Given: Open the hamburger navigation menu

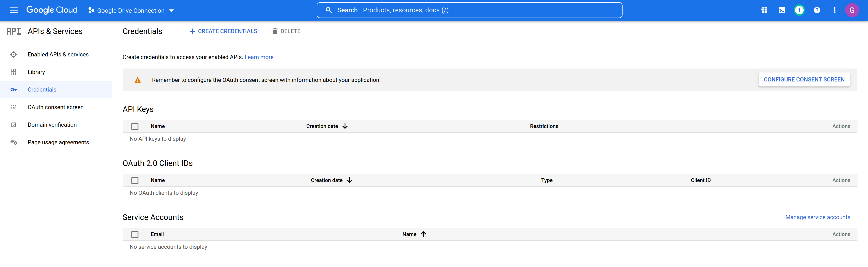Looking at the screenshot, I should (13, 10).
